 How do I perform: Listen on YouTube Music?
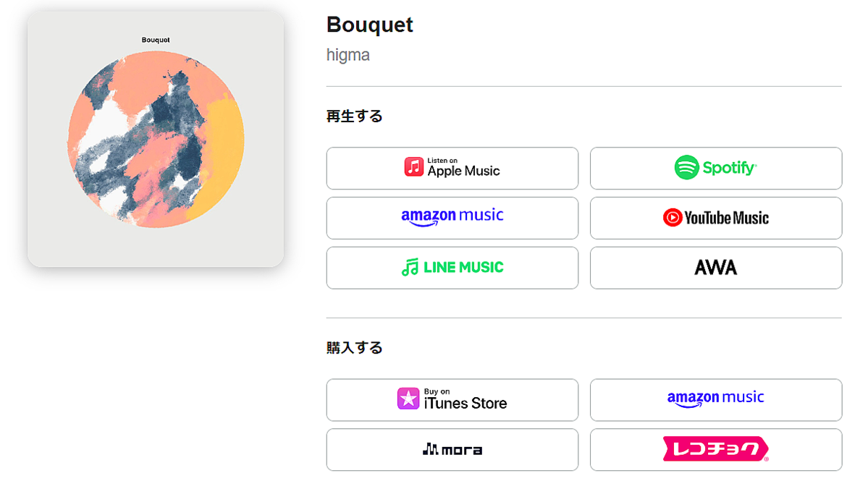click(x=715, y=218)
